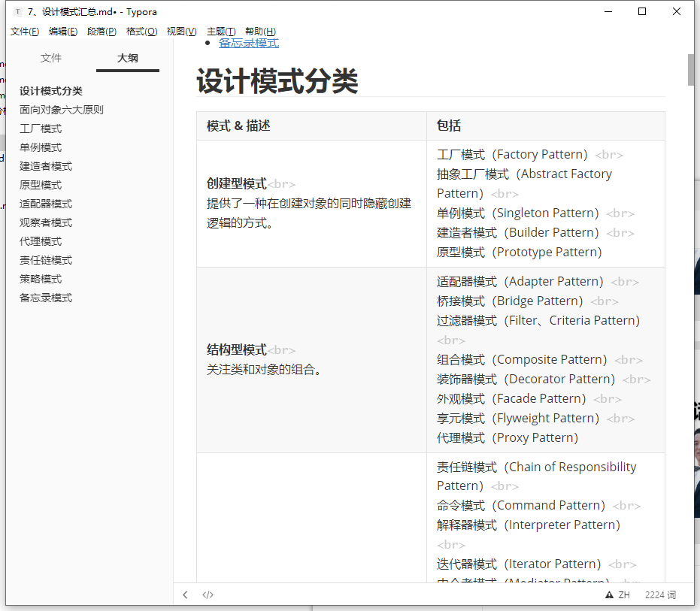700x611 pixels.
Task: Open the 文件(F) menu
Action: 25,32
